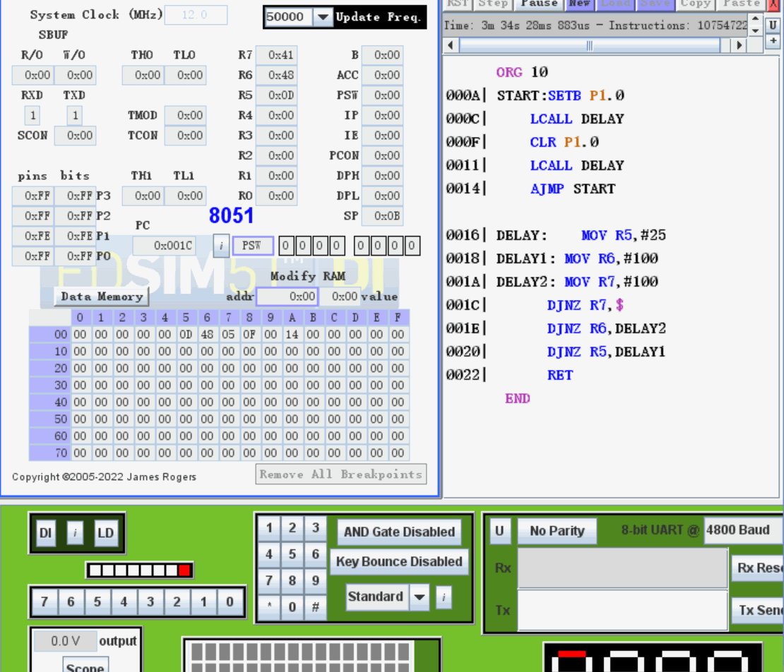Click the Modify RAM addr field

pyautogui.click(x=287, y=296)
